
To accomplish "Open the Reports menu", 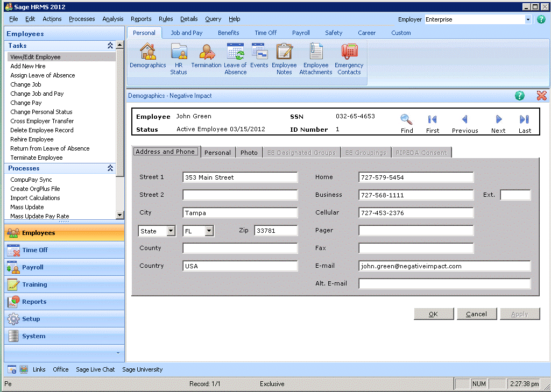I will [141, 19].
